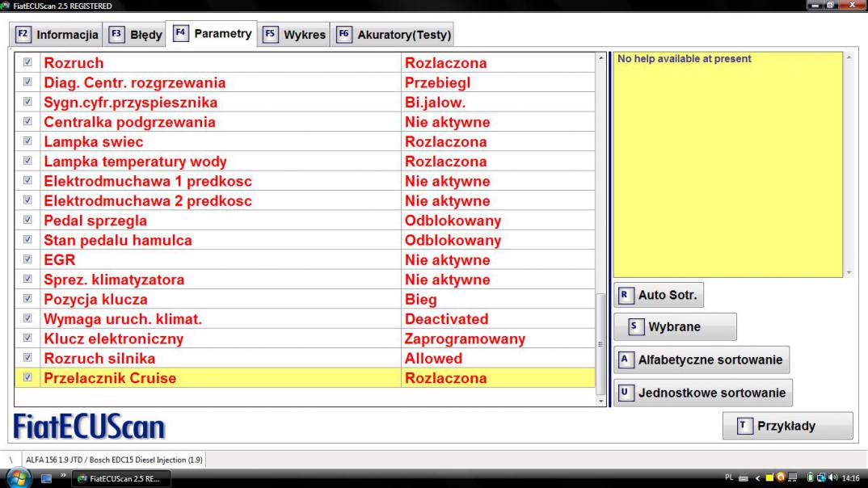Select the Sygn.cyfr.przyspiesznika parameter name
The height and width of the screenshot is (488, 868).
131,103
